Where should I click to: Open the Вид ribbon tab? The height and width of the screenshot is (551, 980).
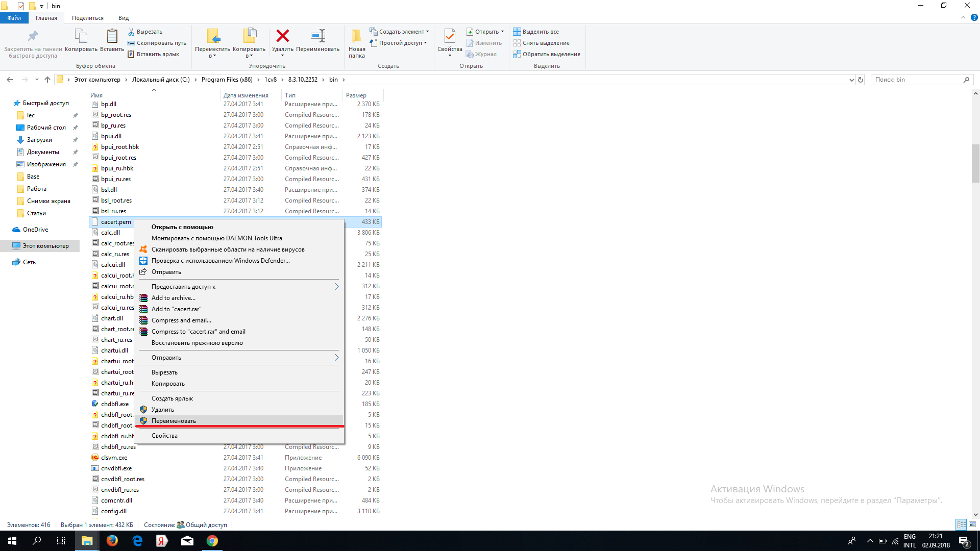(x=124, y=18)
